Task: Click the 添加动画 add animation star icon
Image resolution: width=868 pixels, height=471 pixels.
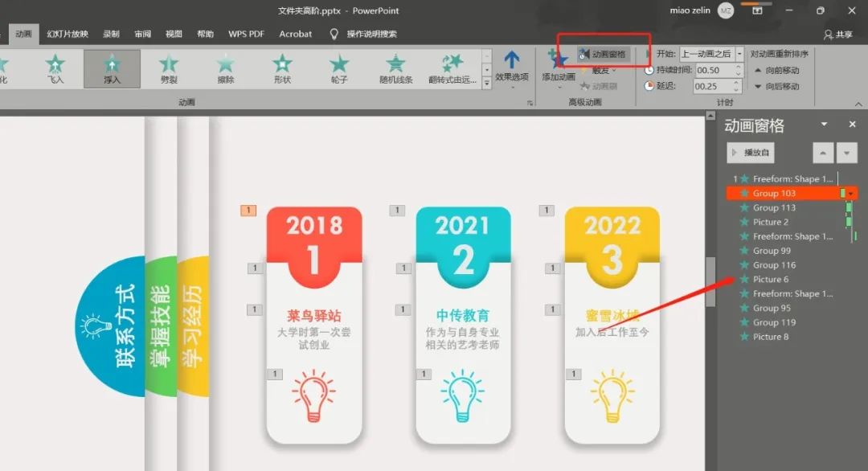Action: pyautogui.click(x=558, y=59)
